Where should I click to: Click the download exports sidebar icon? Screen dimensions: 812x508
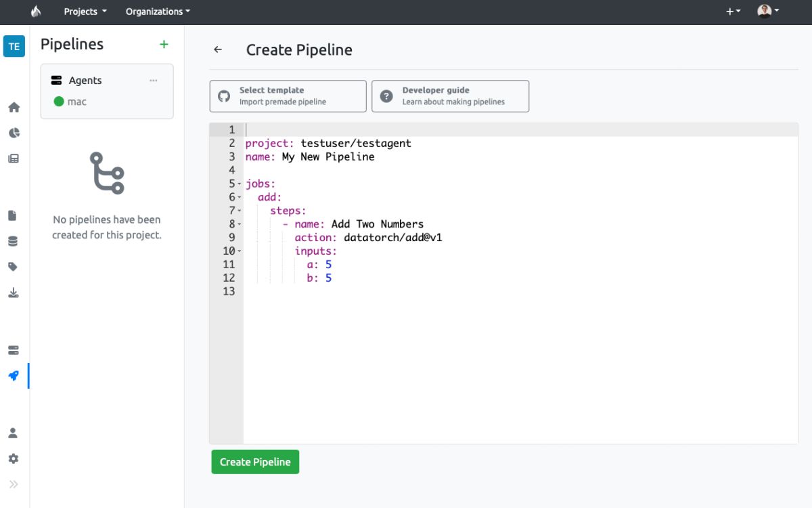point(14,293)
